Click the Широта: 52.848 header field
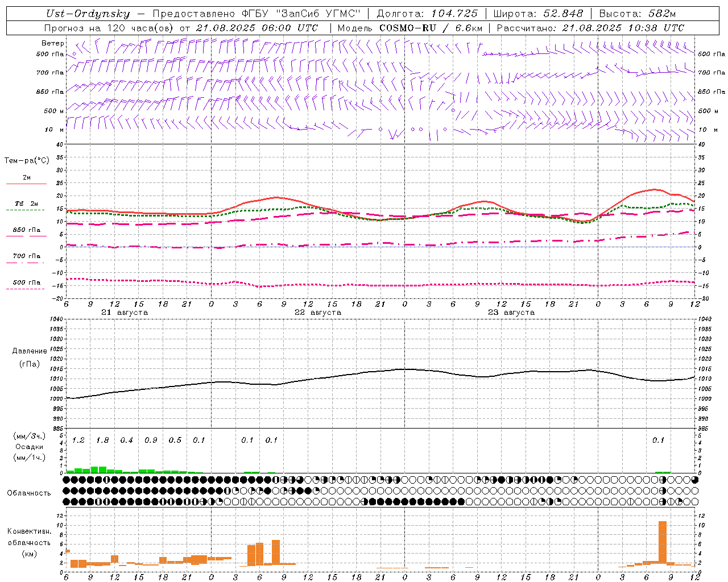 (538, 14)
